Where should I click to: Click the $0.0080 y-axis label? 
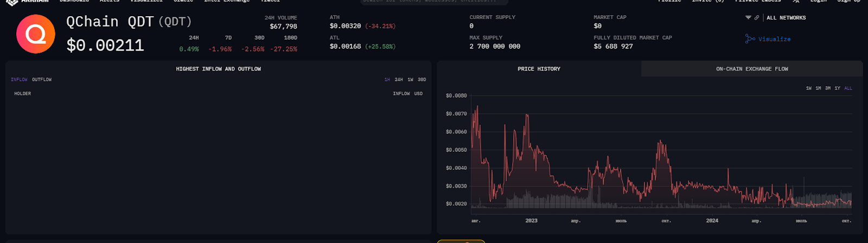(456, 95)
